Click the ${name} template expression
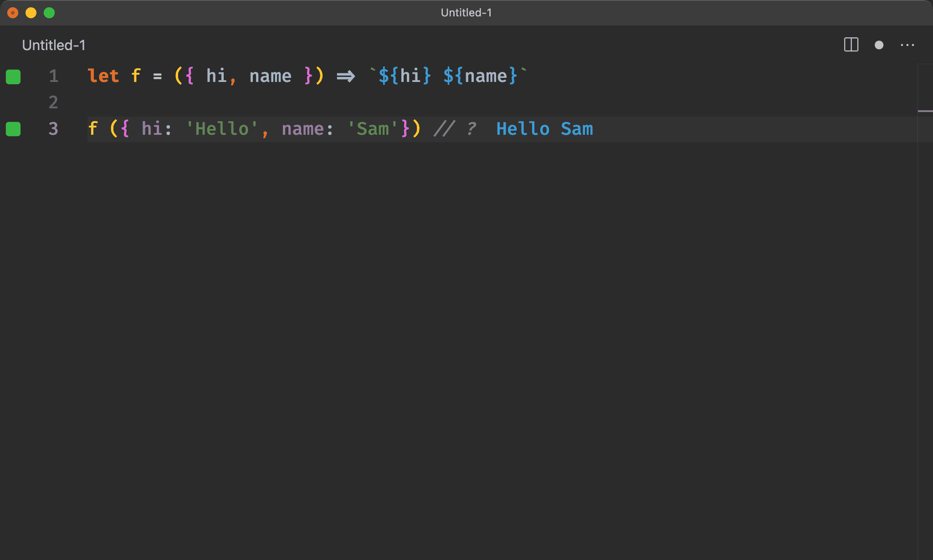 point(480,76)
